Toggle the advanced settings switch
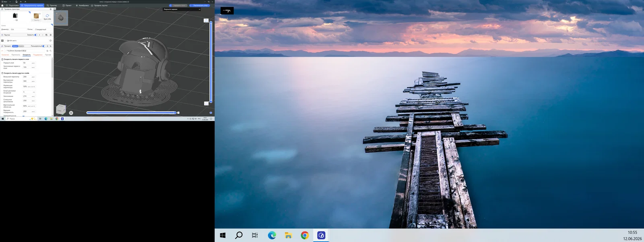The image size is (644, 242). [44, 46]
